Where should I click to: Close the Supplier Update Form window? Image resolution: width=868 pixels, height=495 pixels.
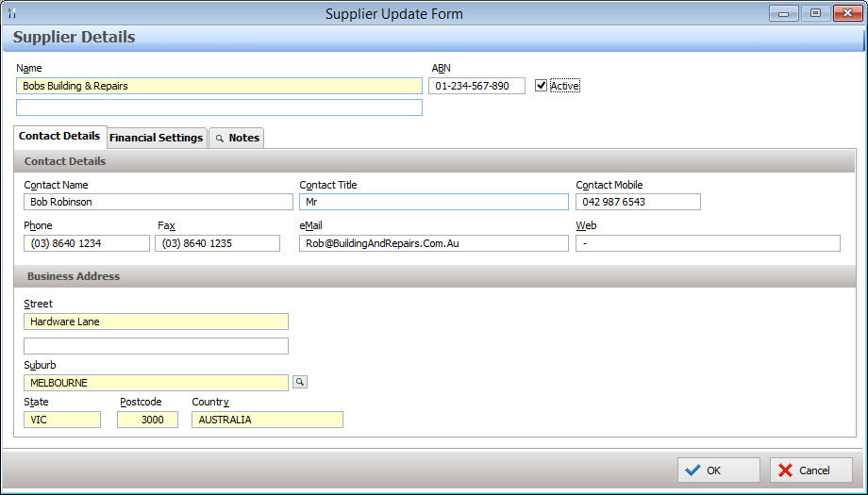[847, 13]
